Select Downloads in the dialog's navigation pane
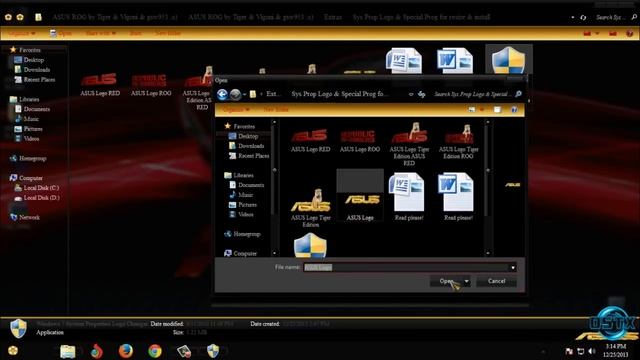The image size is (640, 360). pyautogui.click(x=247, y=146)
